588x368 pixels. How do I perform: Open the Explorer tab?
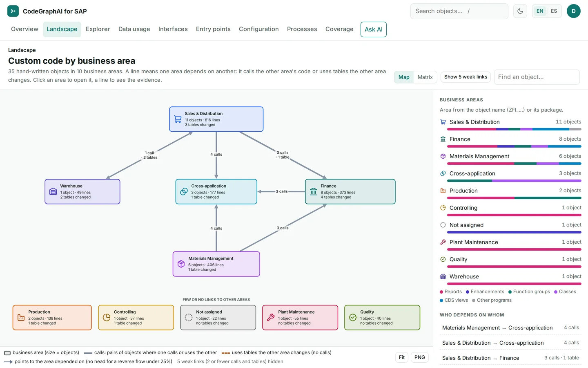click(98, 29)
